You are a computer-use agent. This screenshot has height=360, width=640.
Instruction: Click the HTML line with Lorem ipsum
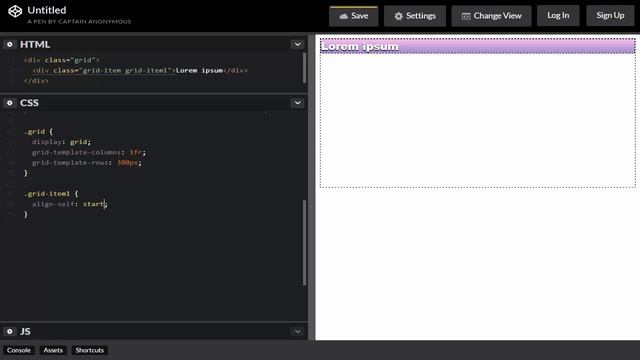pos(140,70)
